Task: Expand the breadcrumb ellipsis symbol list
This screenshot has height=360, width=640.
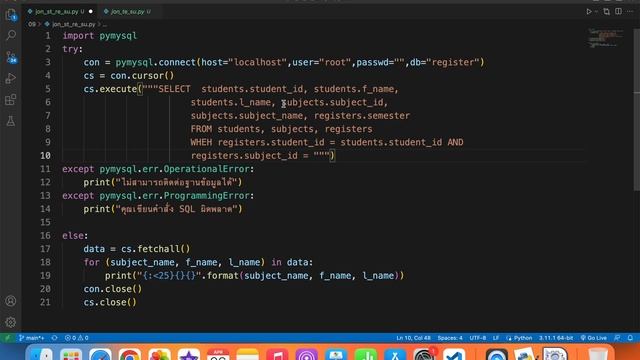Action: [105, 24]
